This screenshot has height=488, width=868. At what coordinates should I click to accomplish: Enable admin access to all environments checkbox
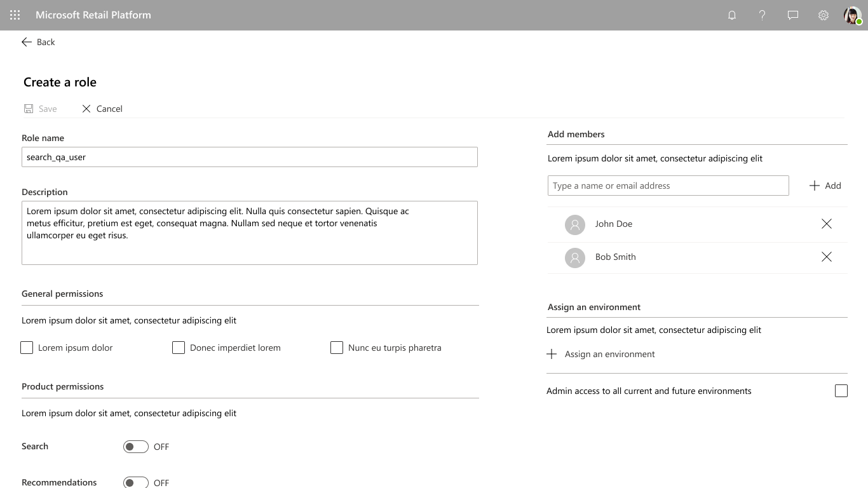pyautogui.click(x=841, y=391)
